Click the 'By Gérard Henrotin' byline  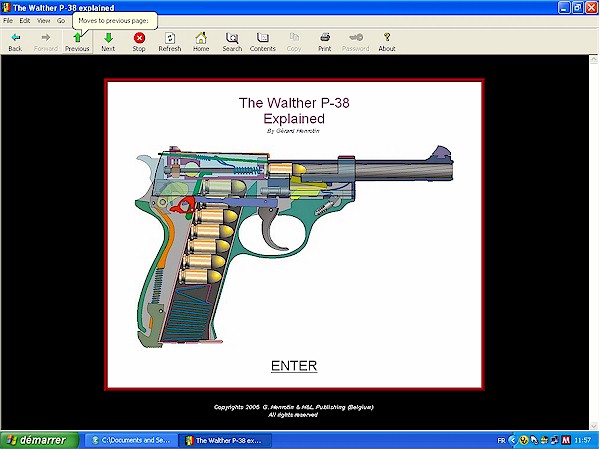point(293,131)
